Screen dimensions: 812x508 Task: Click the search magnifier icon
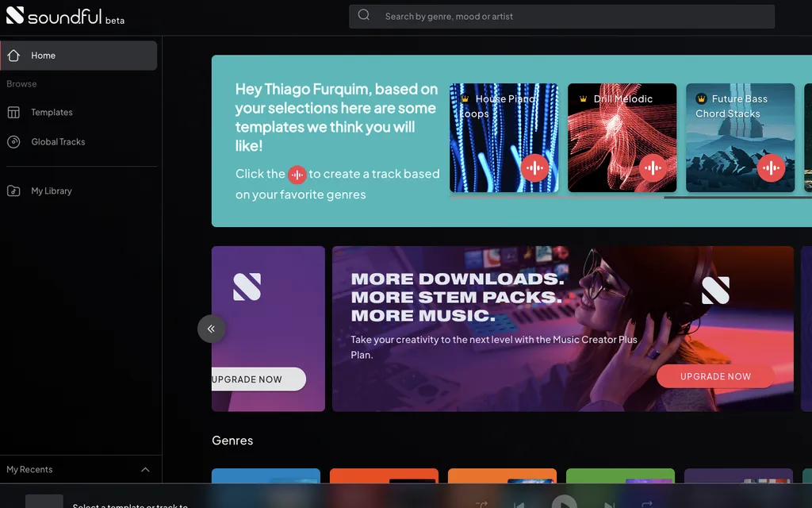[364, 15]
